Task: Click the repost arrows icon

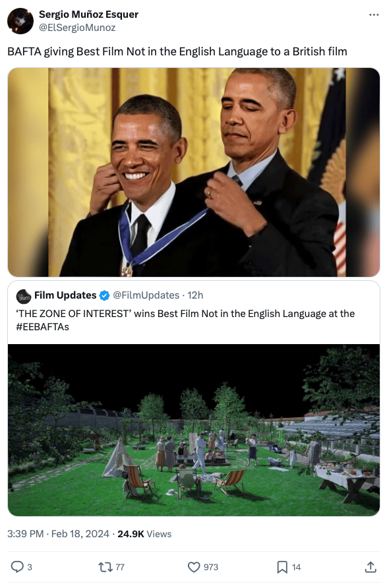Action: [105, 567]
